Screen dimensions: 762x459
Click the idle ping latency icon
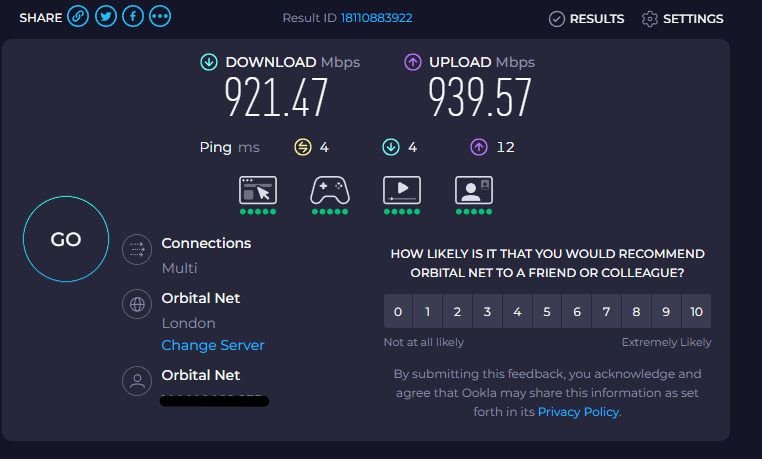coord(303,147)
